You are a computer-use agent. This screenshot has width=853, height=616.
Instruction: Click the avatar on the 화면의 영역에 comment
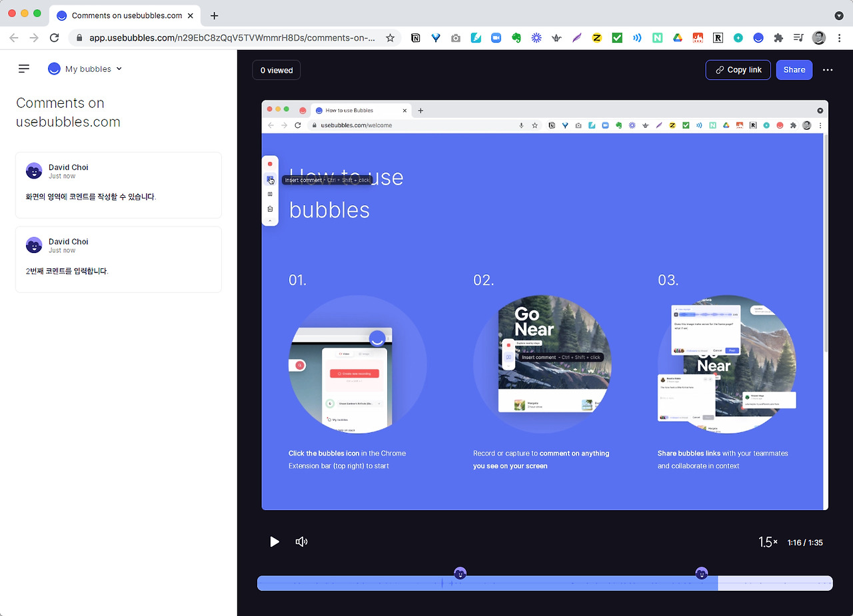click(34, 171)
